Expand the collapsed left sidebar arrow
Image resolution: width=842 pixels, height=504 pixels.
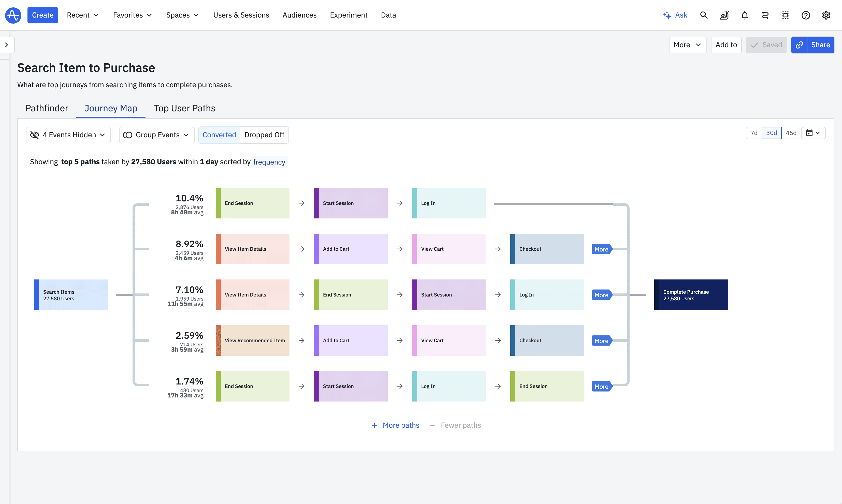click(6, 45)
